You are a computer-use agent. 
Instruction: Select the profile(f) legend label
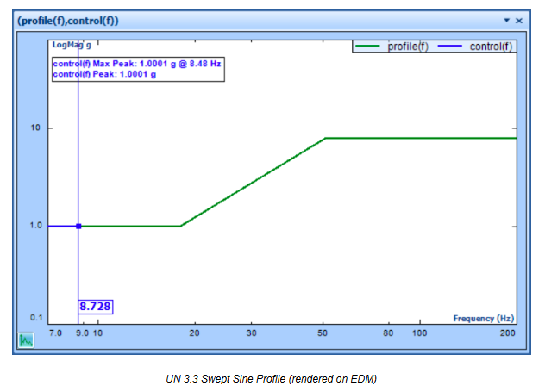tap(411, 47)
